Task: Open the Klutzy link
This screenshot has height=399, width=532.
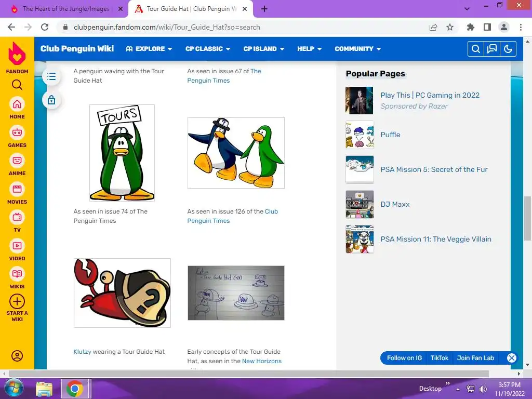Action: (82, 352)
